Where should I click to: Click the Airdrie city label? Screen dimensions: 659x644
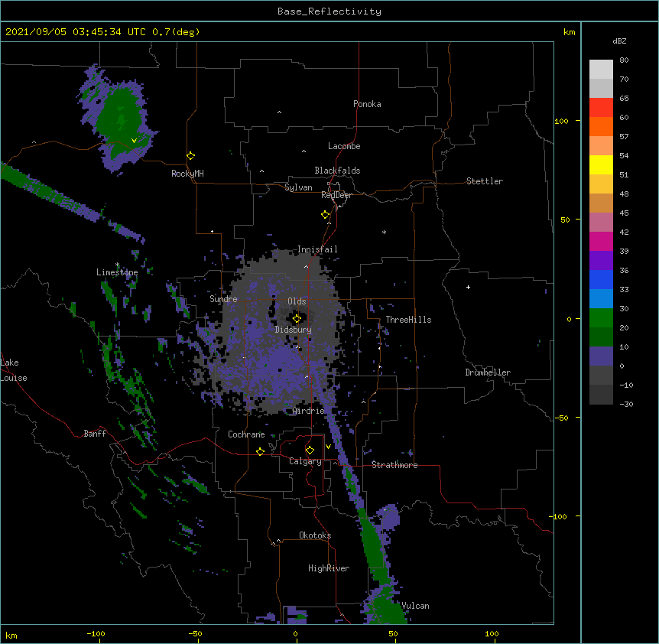[308, 411]
